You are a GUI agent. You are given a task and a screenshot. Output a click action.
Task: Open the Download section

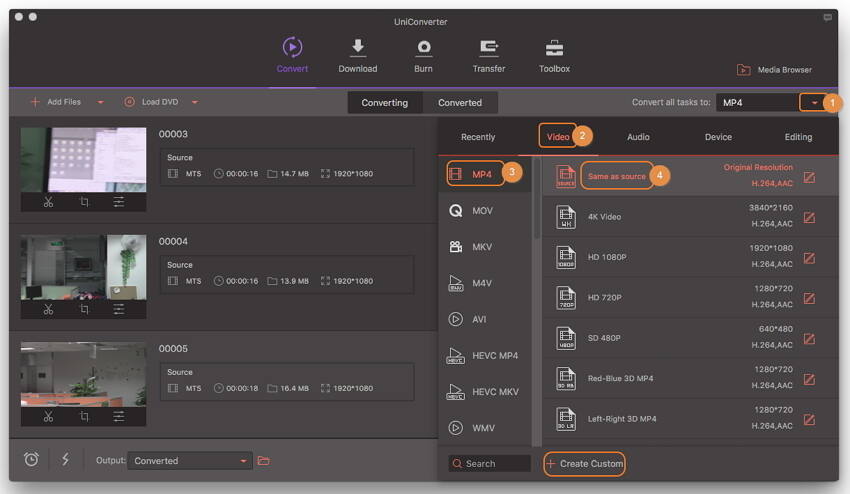[x=358, y=55]
